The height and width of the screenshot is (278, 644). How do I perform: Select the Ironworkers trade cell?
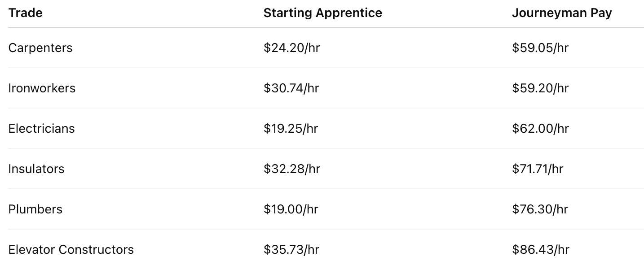[42, 88]
